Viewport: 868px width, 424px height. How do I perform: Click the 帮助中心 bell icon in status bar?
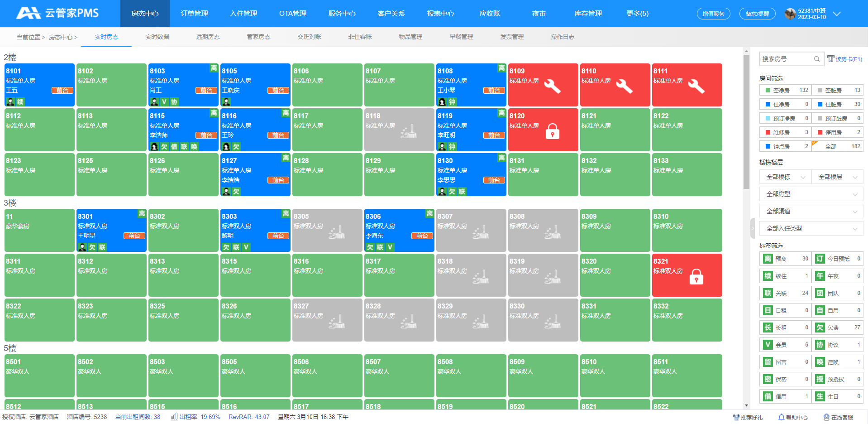click(781, 417)
